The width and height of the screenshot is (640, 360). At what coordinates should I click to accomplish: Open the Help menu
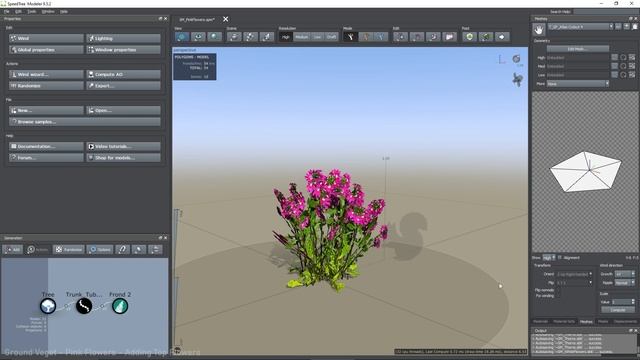point(64,11)
